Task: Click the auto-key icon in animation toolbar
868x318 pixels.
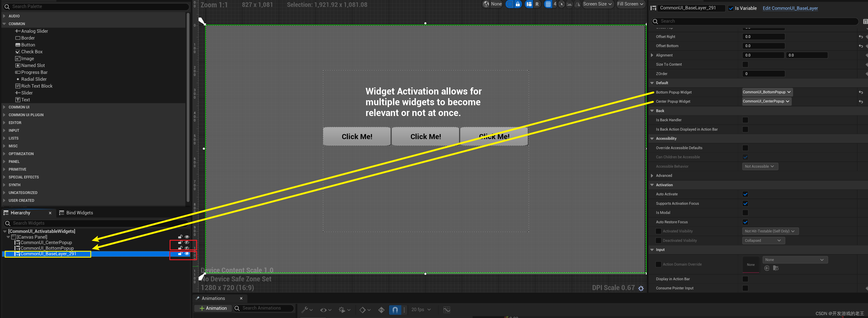Action: 381,310
